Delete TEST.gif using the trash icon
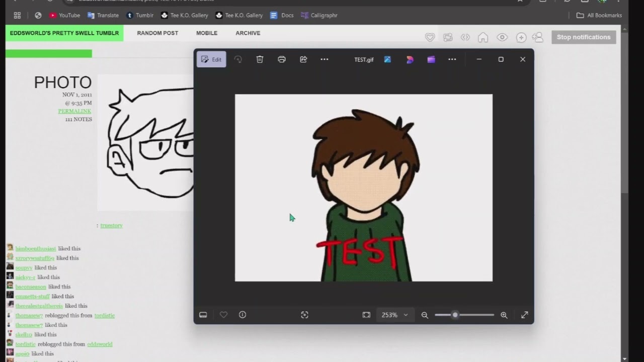Image resolution: width=644 pixels, height=362 pixels. [x=260, y=59]
